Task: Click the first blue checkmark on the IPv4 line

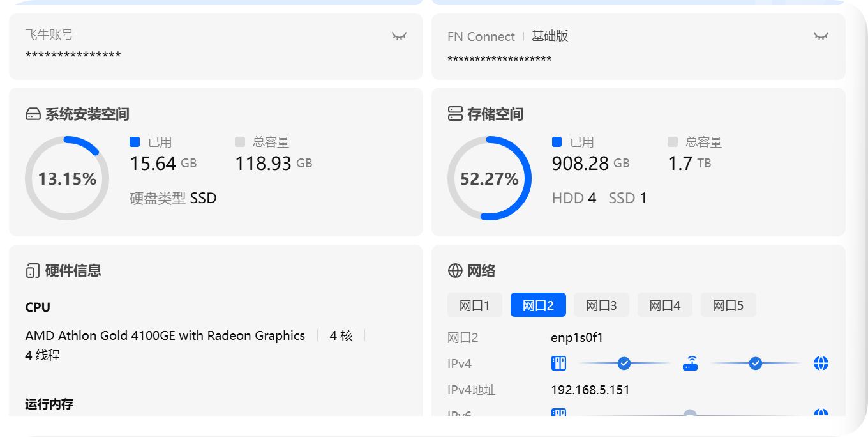Action: click(x=624, y=363)
